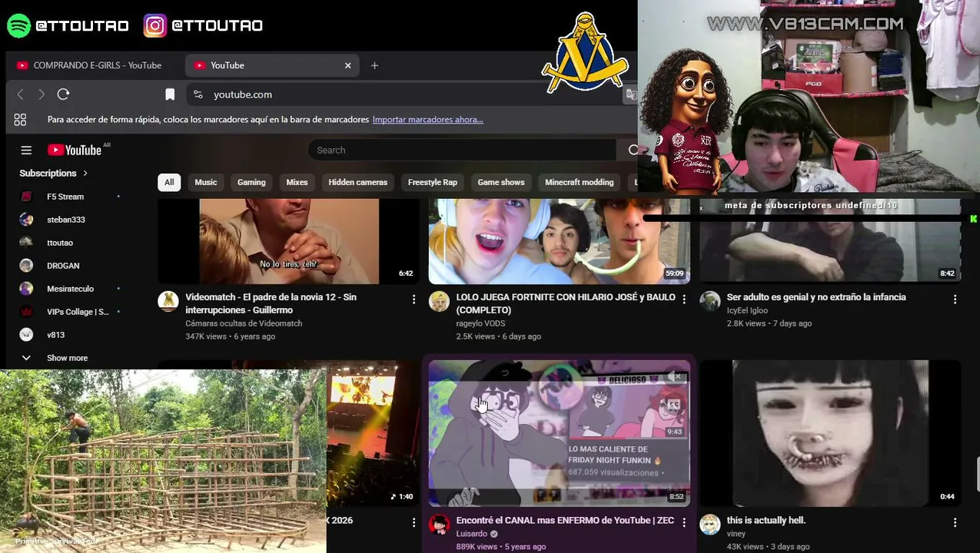Image resolution: width=980 pixels, height=553 pixels.
Task: Click the YouTube Search input field
Action: click(x=461, y=150)
